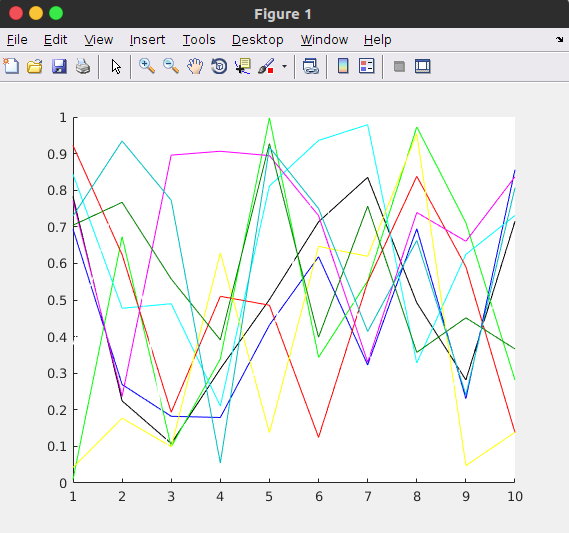Viewport: 569px width, 533px height.
Task: Save the figure using the floppy disk icon
Action: [59, 66]
